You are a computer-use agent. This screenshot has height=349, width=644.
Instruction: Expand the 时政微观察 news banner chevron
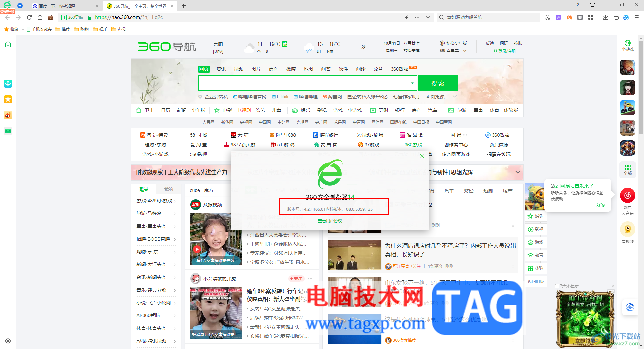pyautogui.click(x=518, y=172)
